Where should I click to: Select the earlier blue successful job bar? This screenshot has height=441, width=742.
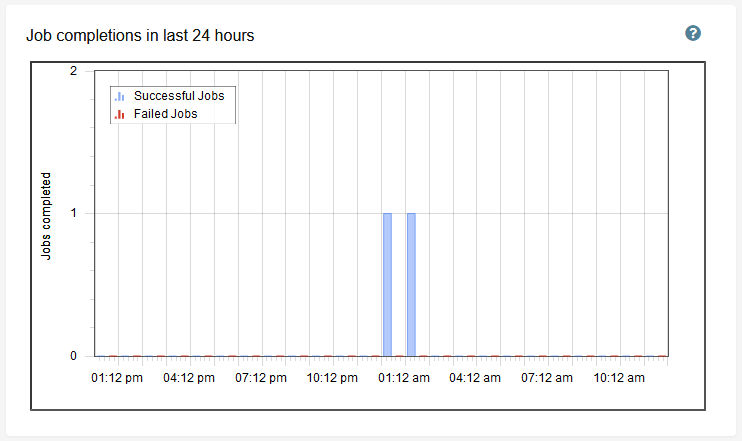coord(387,284)
